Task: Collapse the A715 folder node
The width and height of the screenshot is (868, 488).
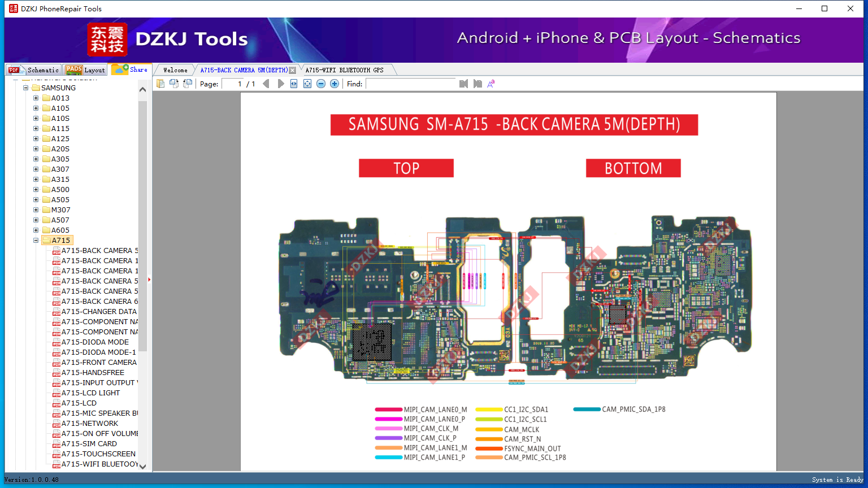Action: [36, 241]
